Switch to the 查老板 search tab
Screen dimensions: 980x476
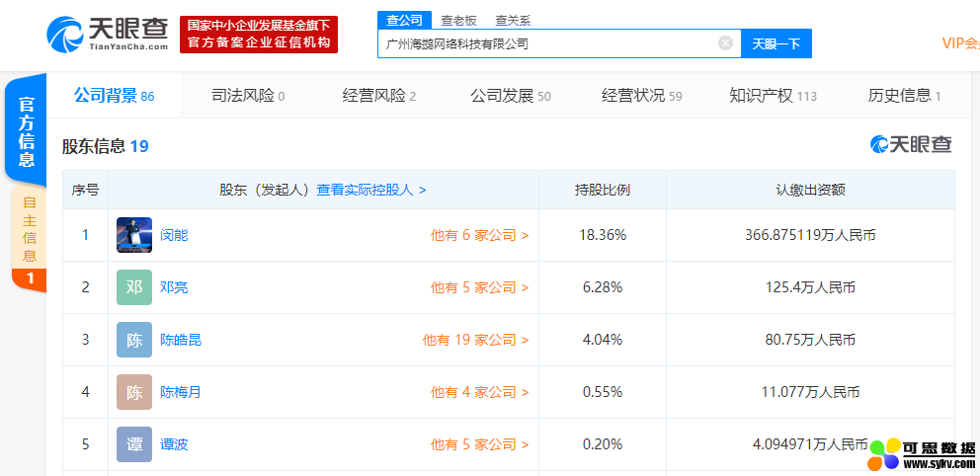point(459,20)
